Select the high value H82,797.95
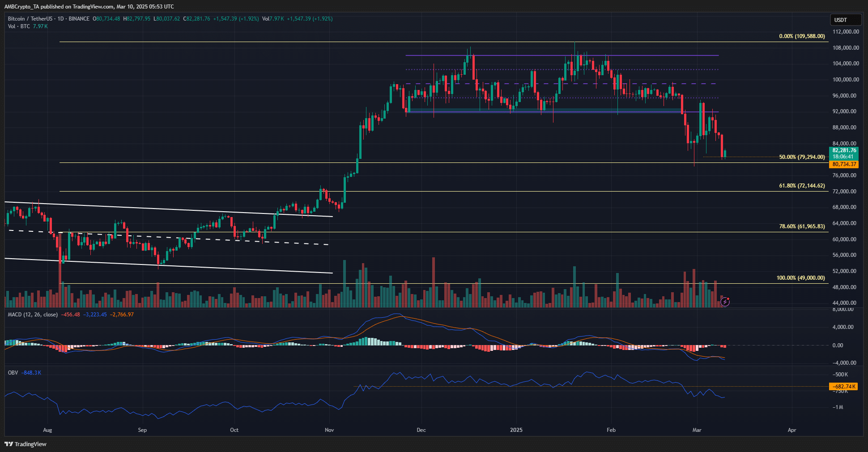Screen dimensions: 868x452 pos(137,19)
